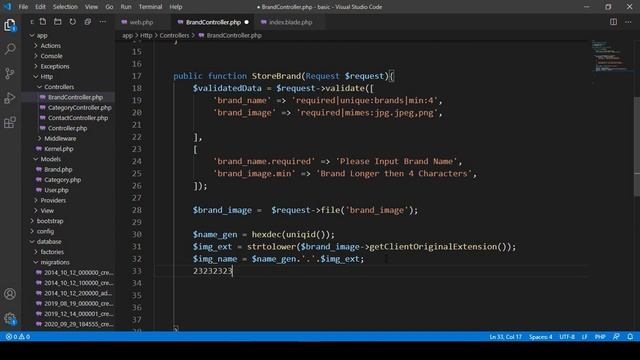Click the New File icon in explorer

pyautogui.click(x=43, y=22)
